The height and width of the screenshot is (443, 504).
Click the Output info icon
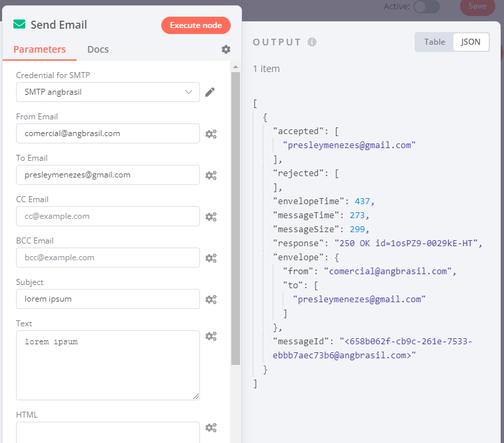312,42
